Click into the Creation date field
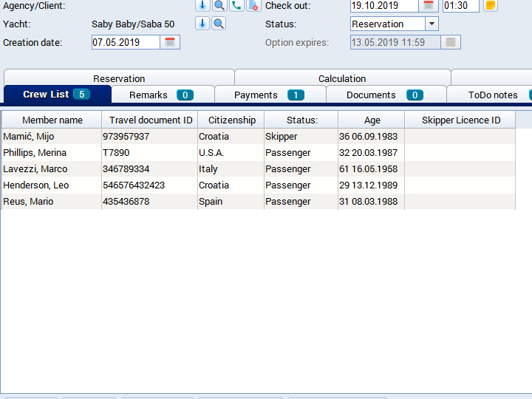 (126, 42)
